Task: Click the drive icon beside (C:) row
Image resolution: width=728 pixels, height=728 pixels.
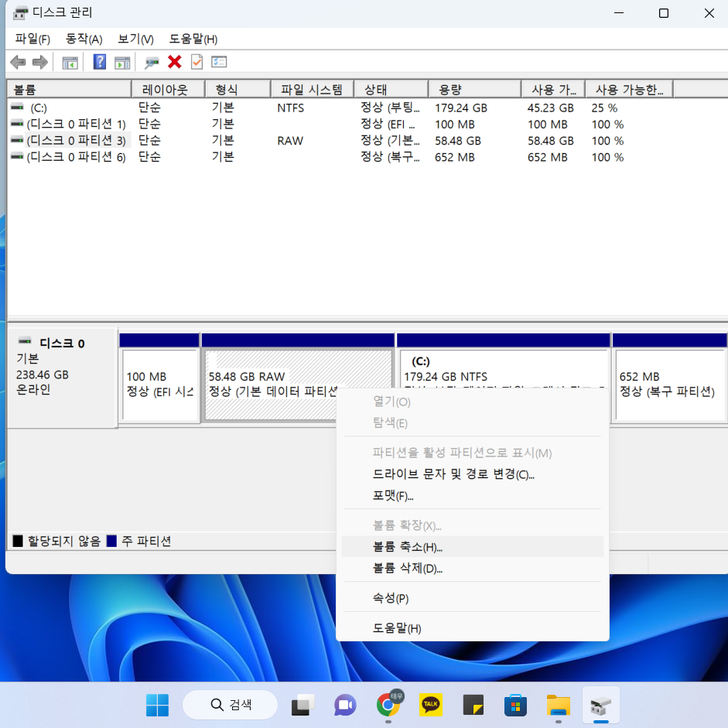Action: (17, 108)
